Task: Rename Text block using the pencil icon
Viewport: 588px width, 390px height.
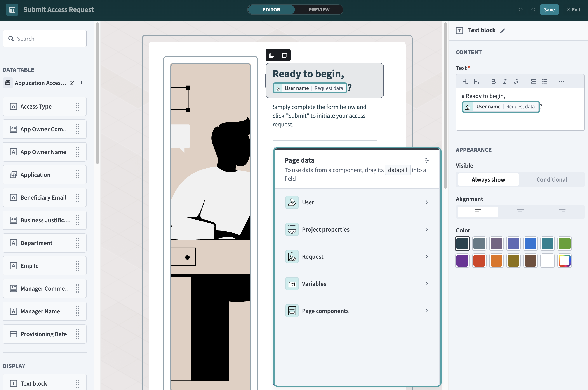Action: pos(503,30)
